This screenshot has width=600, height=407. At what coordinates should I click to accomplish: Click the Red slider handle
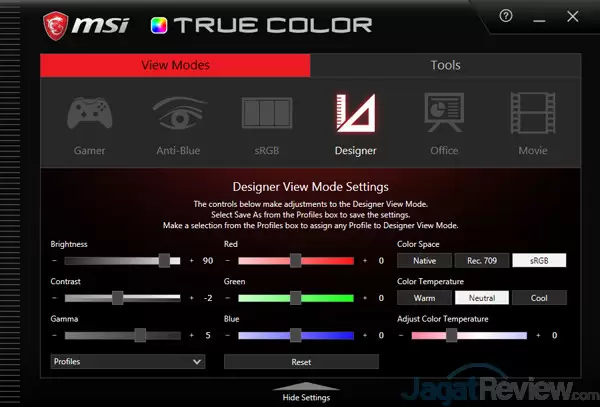pos(295,260)
